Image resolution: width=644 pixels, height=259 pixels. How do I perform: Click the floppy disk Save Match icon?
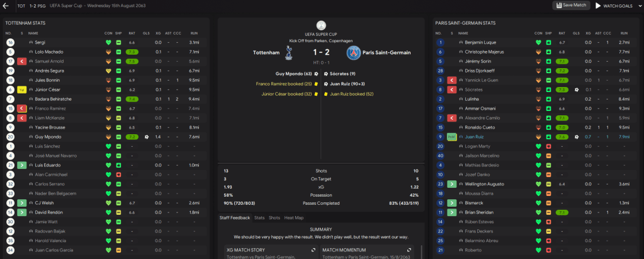coord(558,5)
